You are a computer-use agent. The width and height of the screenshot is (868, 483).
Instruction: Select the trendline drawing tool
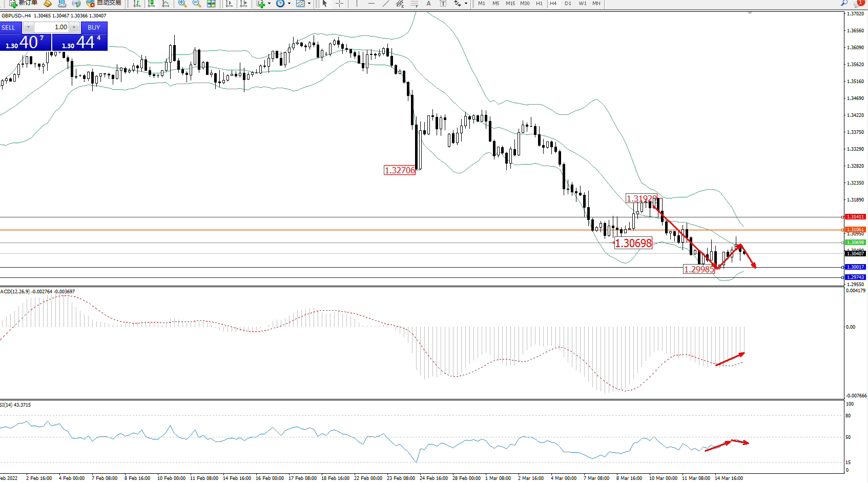pyautogui.click(x=386, y=4)
